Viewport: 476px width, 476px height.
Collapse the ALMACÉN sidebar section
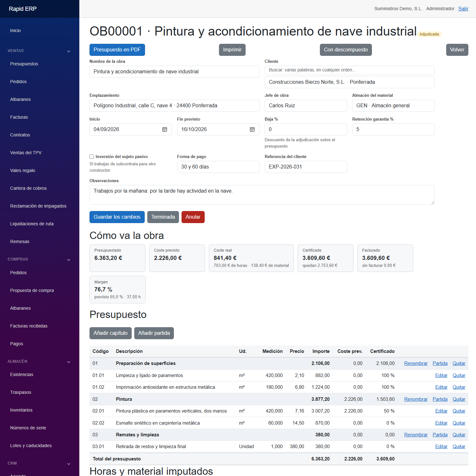click(x=69, y=362)
